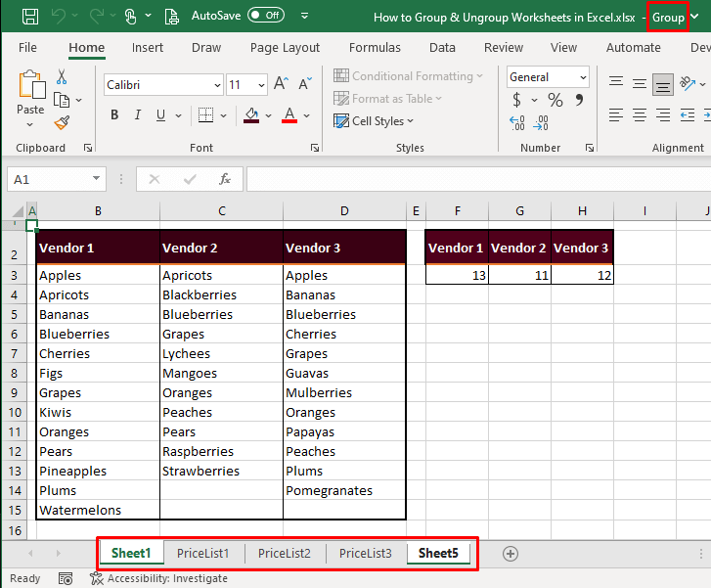Expand the General number format dropdown
This screenshot has width=711, height=588.
click(x=583, y=77)
